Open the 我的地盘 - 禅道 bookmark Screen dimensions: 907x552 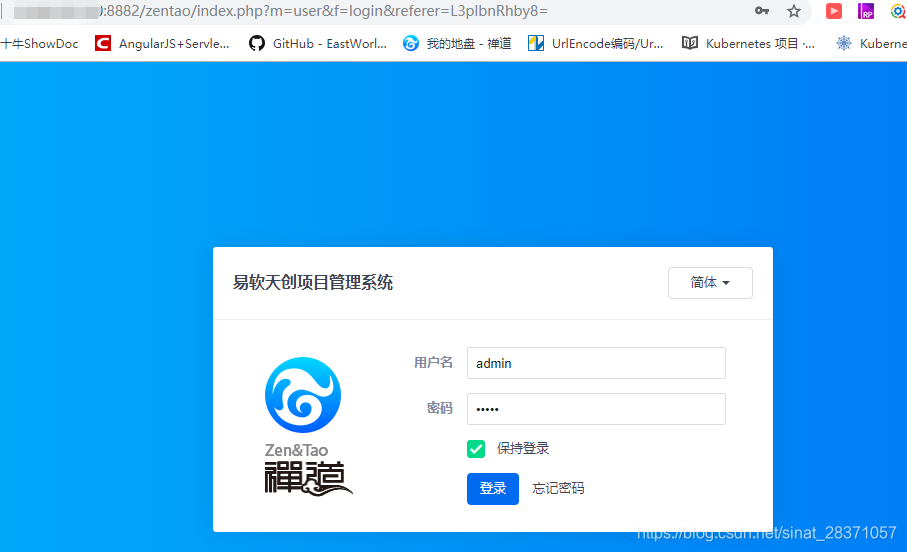pyautogui.click(x=457, y=43)
